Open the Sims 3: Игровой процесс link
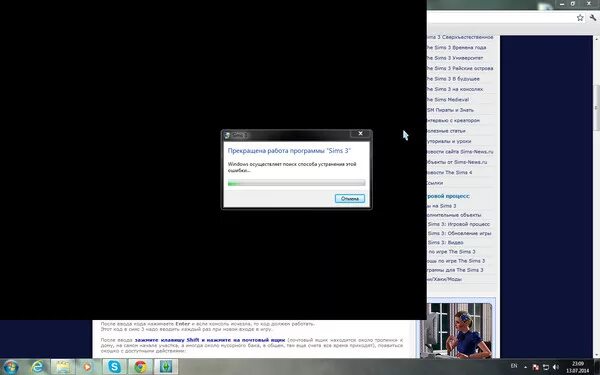This screenshot has width=600, height=375. (x=459, y=224)
